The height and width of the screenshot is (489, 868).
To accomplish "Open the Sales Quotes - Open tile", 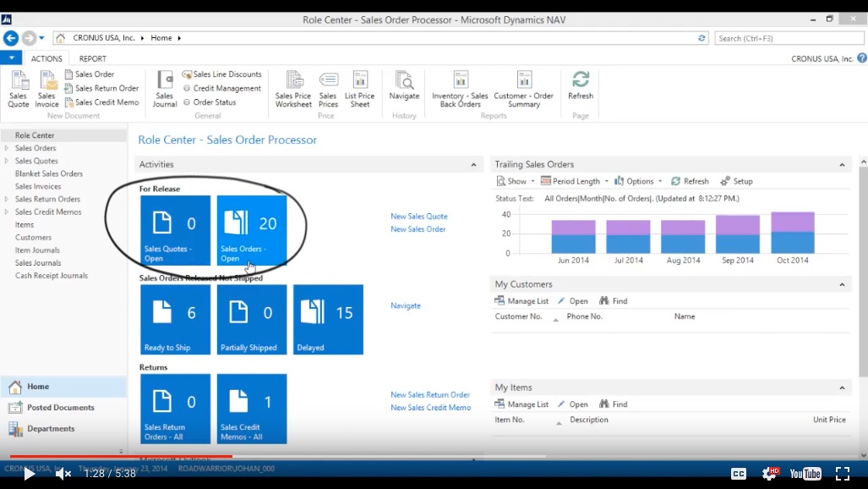I will 176,230.
